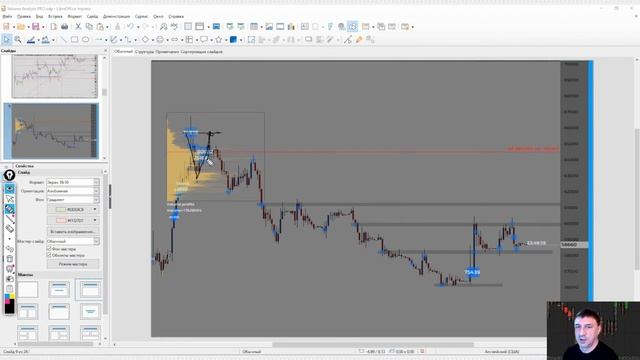Viewport: 640px width, 360px height.
Task: Click the Paste clipboard icon
Action: [100, 27]
